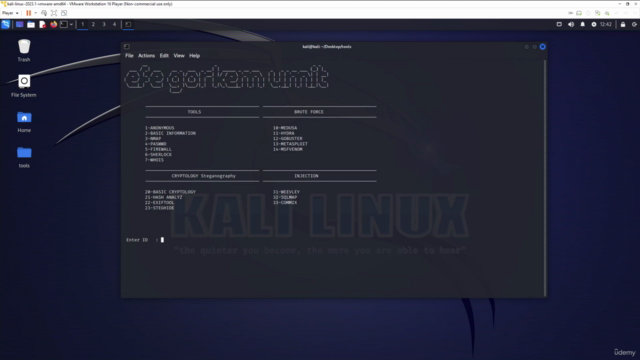Screen dimensions: 640x360
Task: Open the volume control in the panel
Action: [x=571, y=24]
